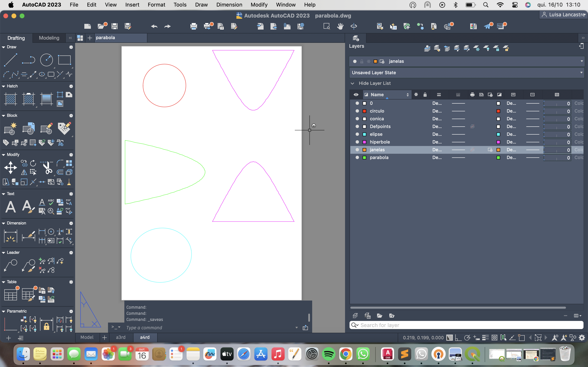Click the Multiline Text tool
The height and width of the screenshot is (367, 588).
coord(10,207)
